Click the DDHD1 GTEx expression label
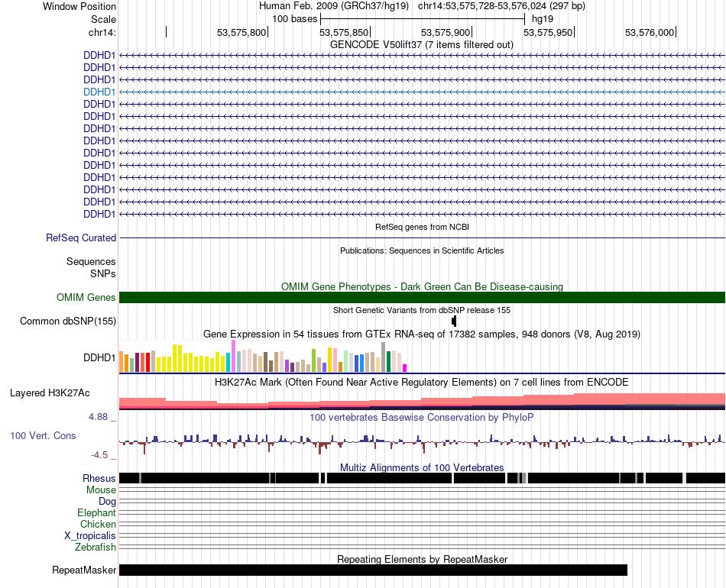Image resolution: width=726 pixels, height=588 pixels. point(99,357)
